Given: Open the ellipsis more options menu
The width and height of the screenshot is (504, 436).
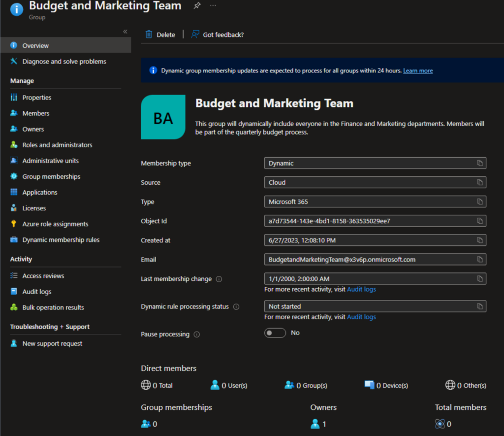Looking at the screenshot, I should click(213, 5).
